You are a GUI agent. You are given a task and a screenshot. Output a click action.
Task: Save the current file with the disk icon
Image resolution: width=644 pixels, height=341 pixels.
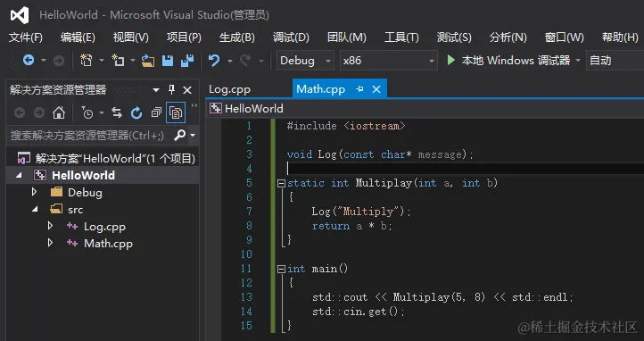[x=168, y=61]
